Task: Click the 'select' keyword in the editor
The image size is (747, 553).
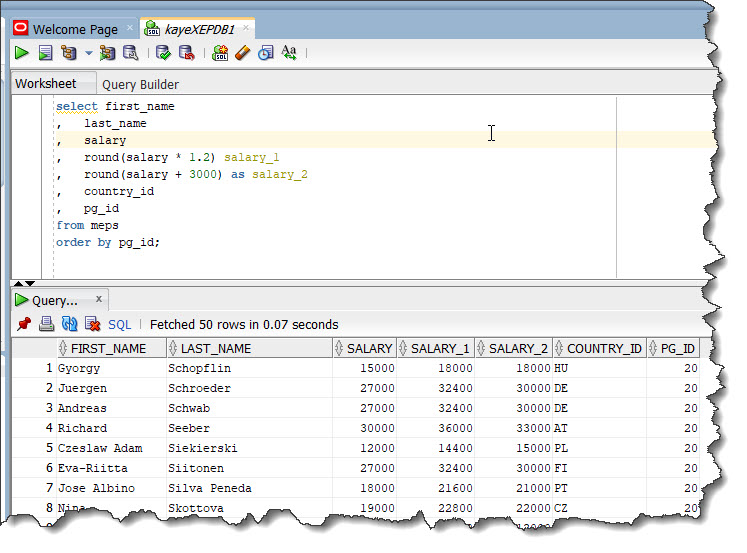Action: 77,106
